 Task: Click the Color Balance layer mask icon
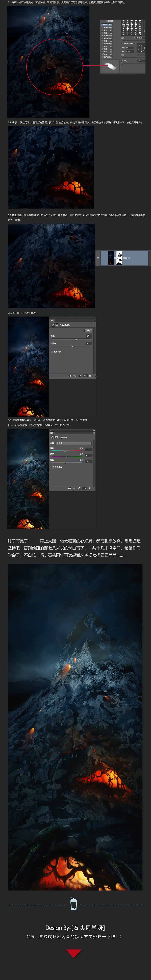[57, 437]
